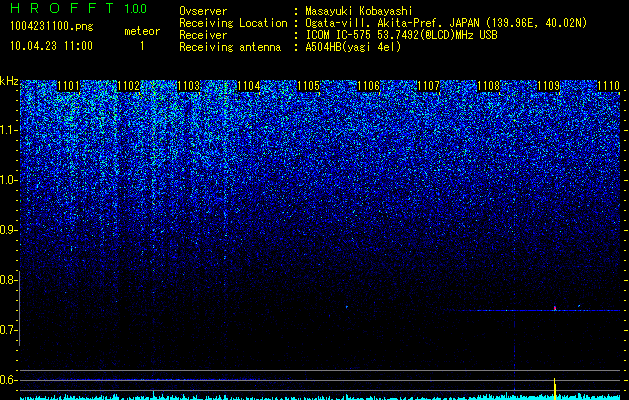Image resolution: width=629 pixels, height=400 pixels.
Task: Click the 1101 time marker
Action: (69, 86)
